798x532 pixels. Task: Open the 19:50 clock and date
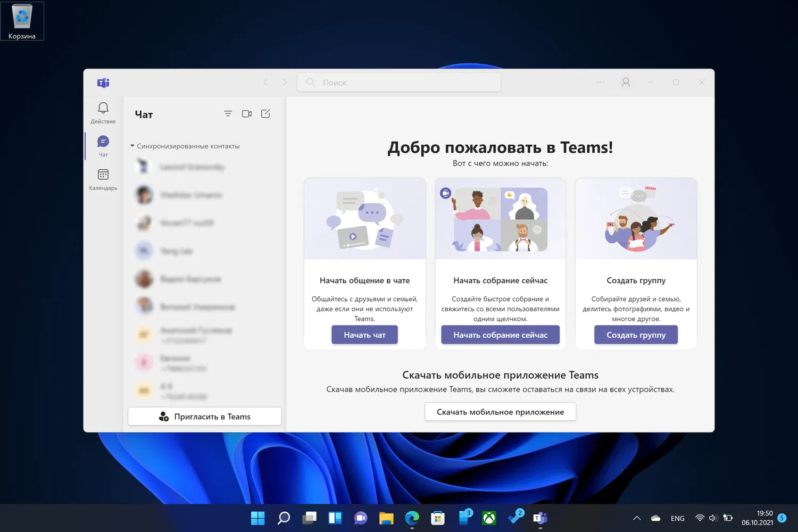coord(758,518)
